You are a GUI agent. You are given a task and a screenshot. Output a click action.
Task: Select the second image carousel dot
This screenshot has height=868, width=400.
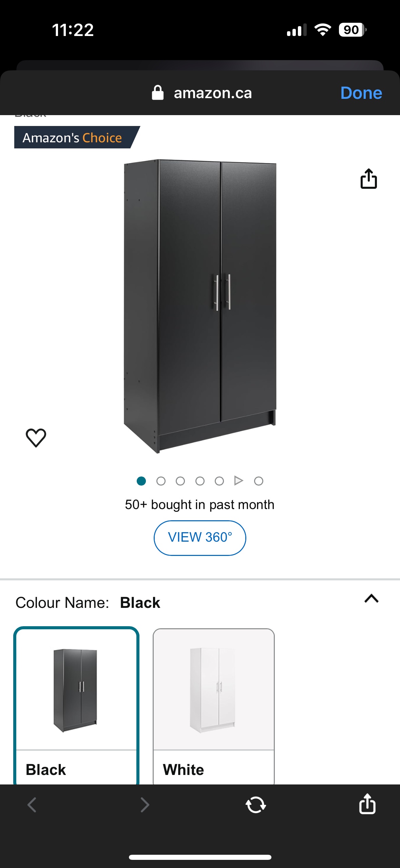pos(161,481)
